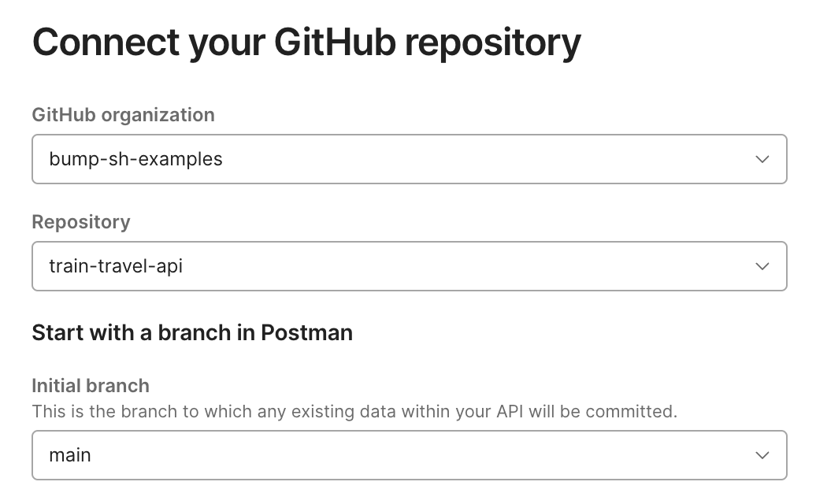Viewport: 816px width, 504px height.
Task: Click the Initial branch label
Action: click(90, 386)
